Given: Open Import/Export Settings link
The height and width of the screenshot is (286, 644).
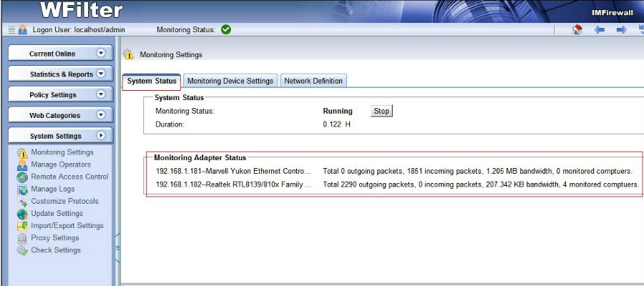Looking at the screenshot, I should 67,226.
